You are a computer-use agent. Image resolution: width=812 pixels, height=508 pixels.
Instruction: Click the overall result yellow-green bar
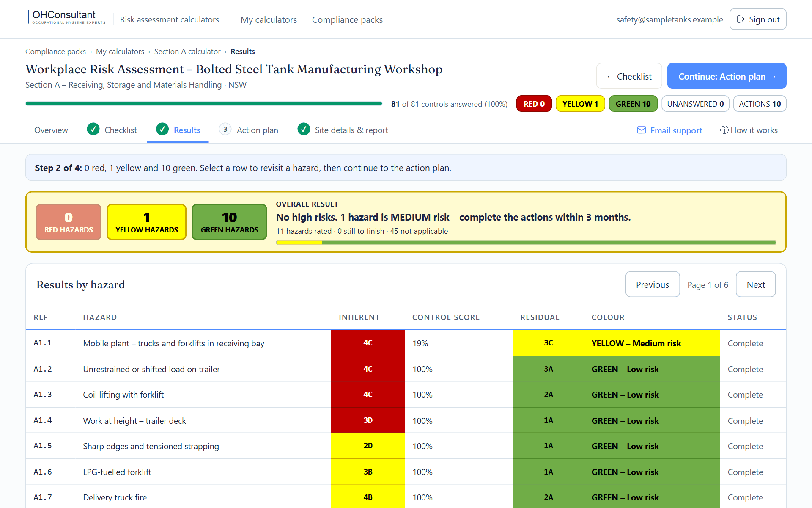coord(526,243)
